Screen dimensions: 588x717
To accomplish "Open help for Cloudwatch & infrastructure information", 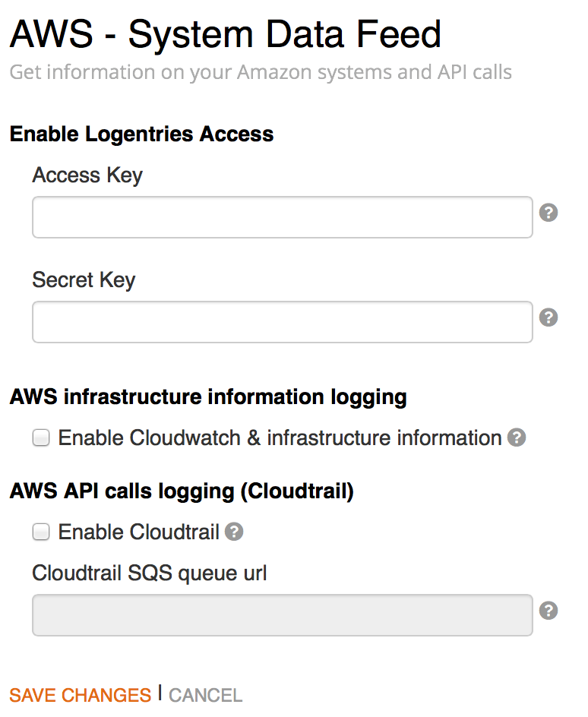I will 517,437.
